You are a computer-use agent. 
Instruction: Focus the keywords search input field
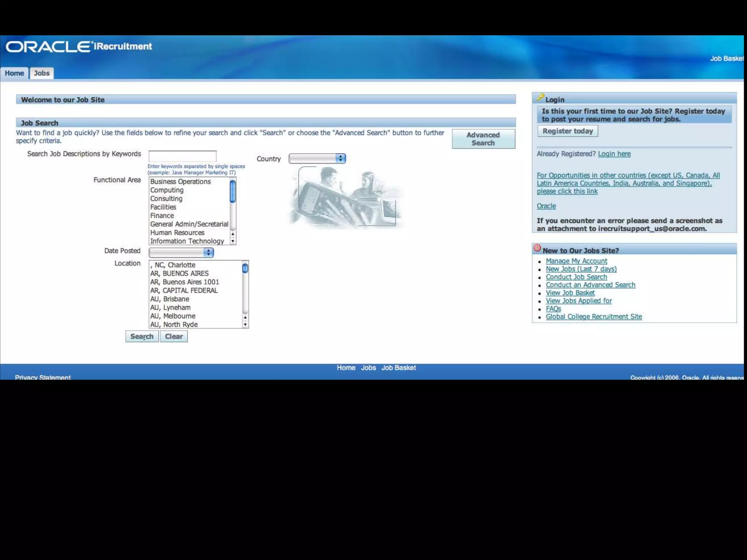click(182, 156)
